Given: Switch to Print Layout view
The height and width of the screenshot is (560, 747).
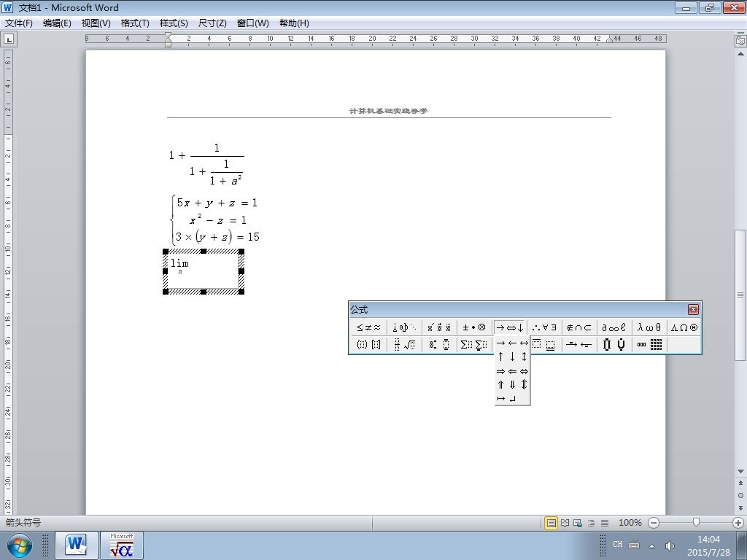Looking at the screenshot, I should coord(551,523).
